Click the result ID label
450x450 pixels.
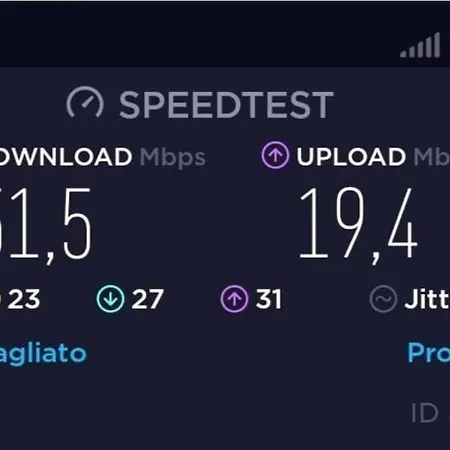click(x=424, y=413)
